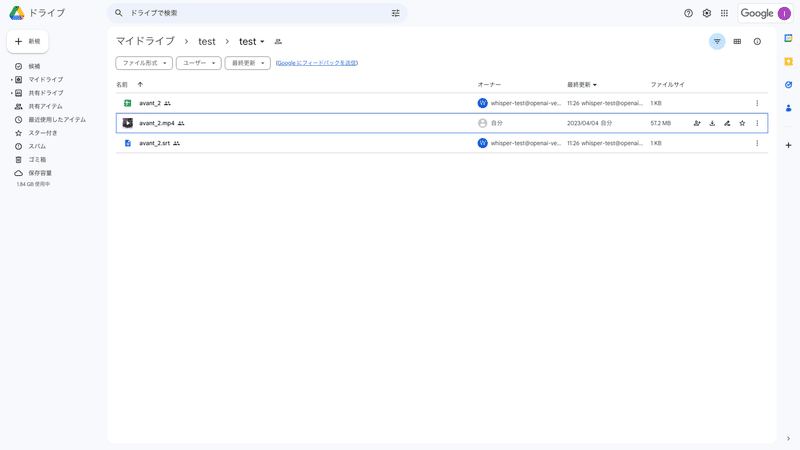Click the 57.2 MB size cell

661,123
